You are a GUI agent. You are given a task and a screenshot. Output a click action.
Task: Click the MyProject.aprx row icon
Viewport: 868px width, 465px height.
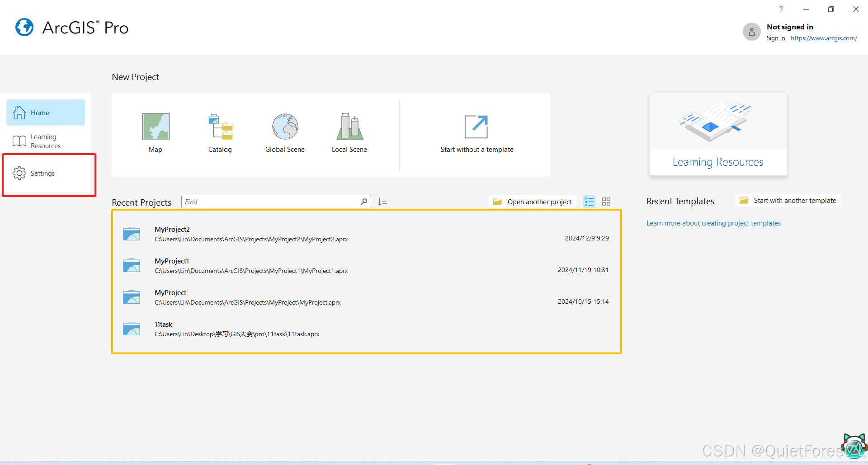132,297
